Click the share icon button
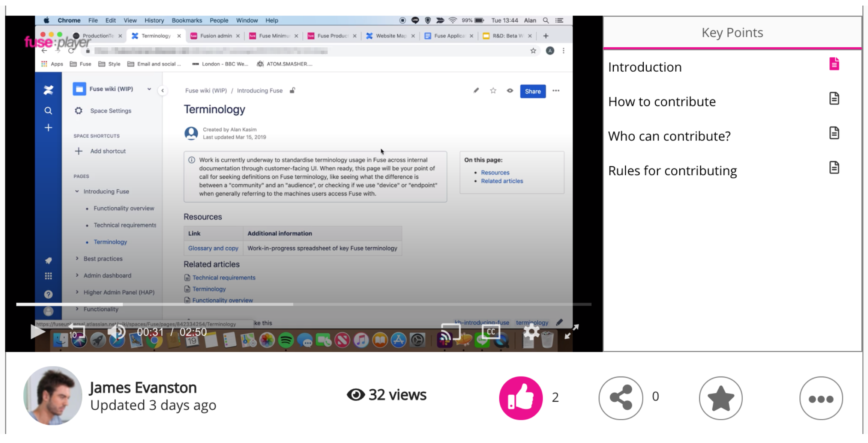Viewport: 868px width, 443px height. click(621, 398)
